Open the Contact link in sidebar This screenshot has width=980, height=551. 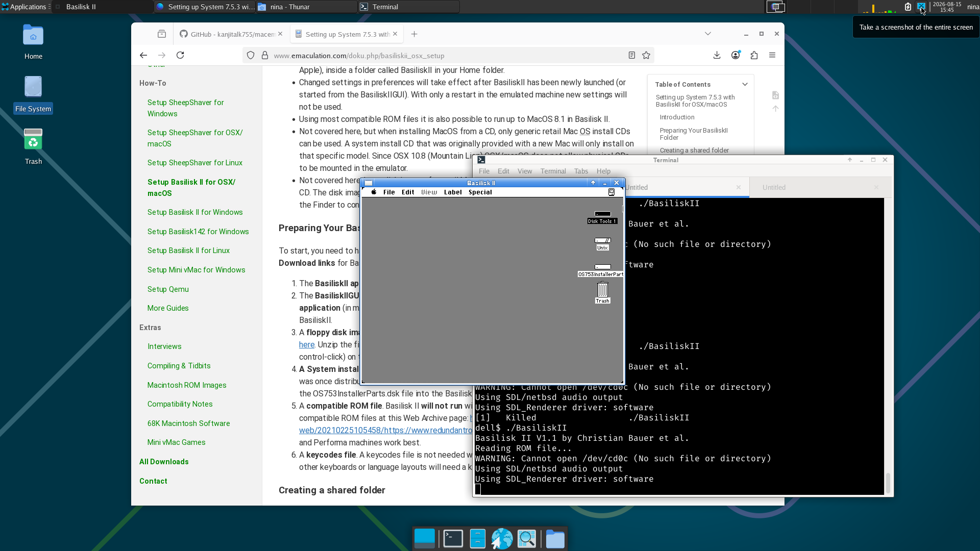[153, 481]
